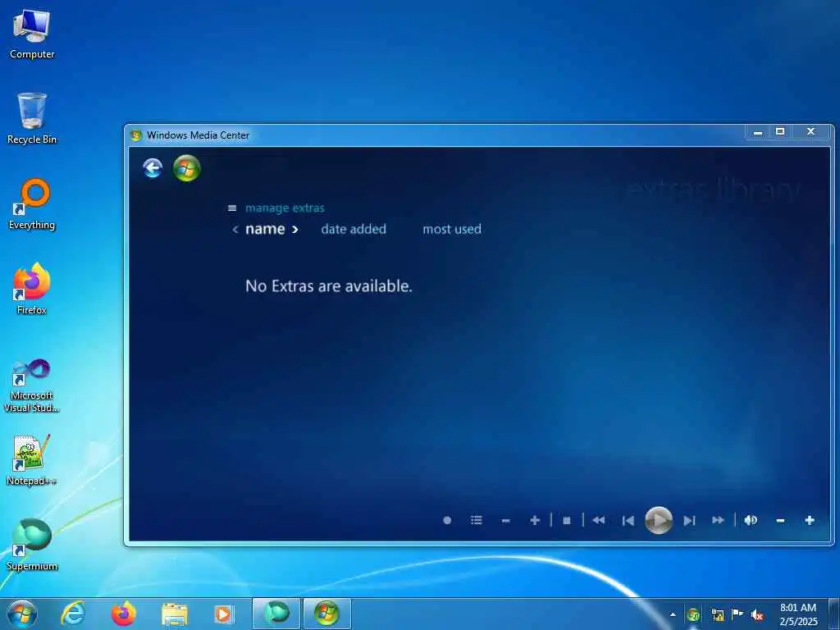Rewind using the double left arrows

pyautogui.click(x=598, y=520)
